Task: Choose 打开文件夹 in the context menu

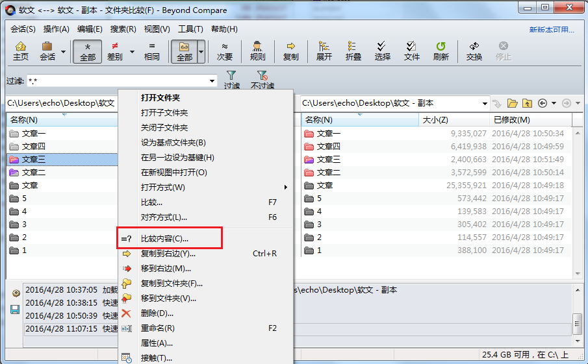Action: point(205,98)
